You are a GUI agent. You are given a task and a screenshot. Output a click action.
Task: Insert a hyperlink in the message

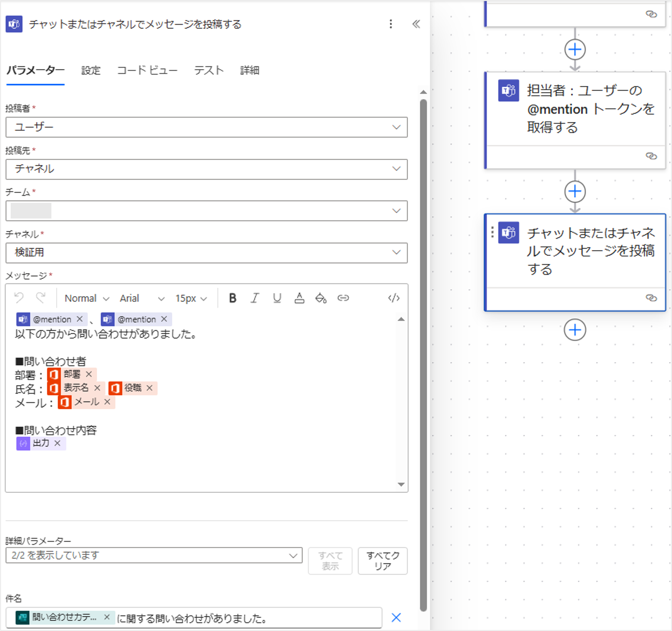343,298
